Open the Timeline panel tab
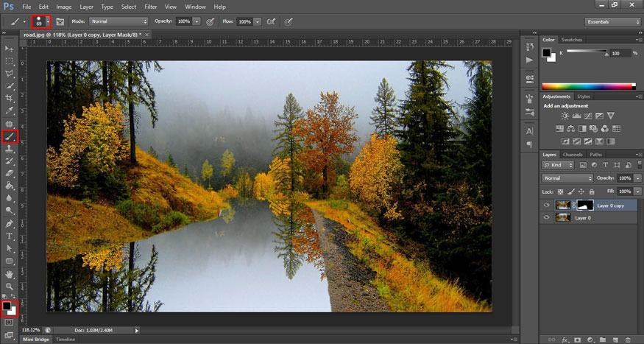The image size is (644, 344). pos(66,340)
